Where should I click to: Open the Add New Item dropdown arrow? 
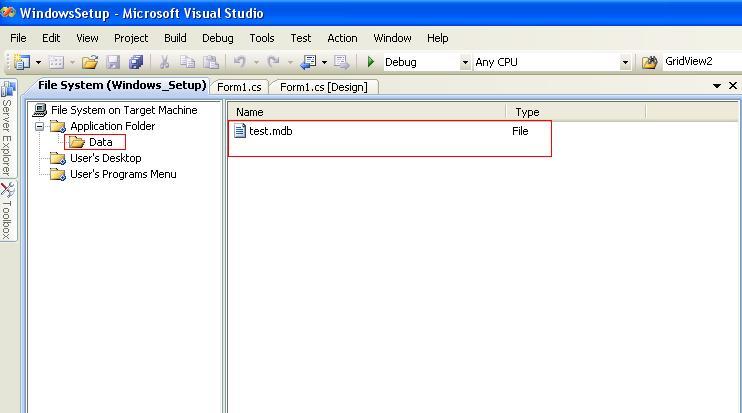point(72,62)
